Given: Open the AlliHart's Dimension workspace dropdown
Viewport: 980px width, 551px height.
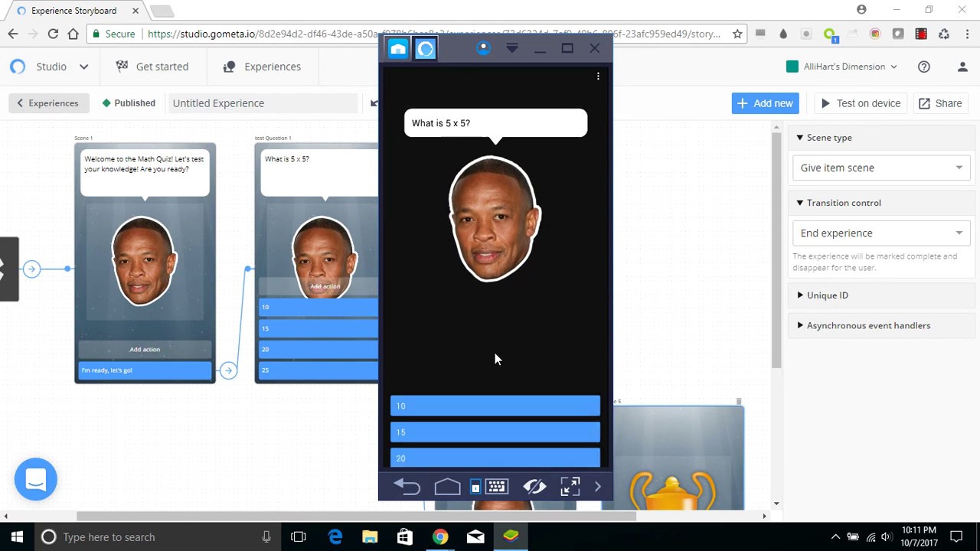Looking at the screenshot, I should click(841, 67).
